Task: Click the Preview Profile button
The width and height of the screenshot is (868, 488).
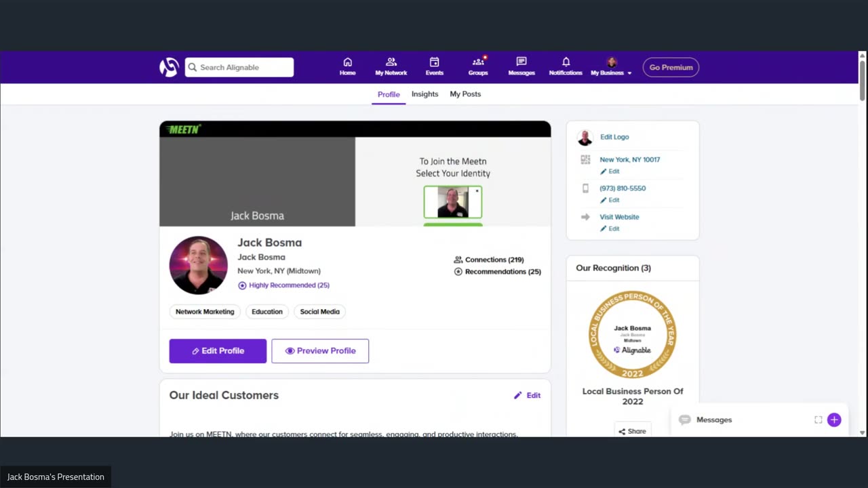Action: [320, 351]
